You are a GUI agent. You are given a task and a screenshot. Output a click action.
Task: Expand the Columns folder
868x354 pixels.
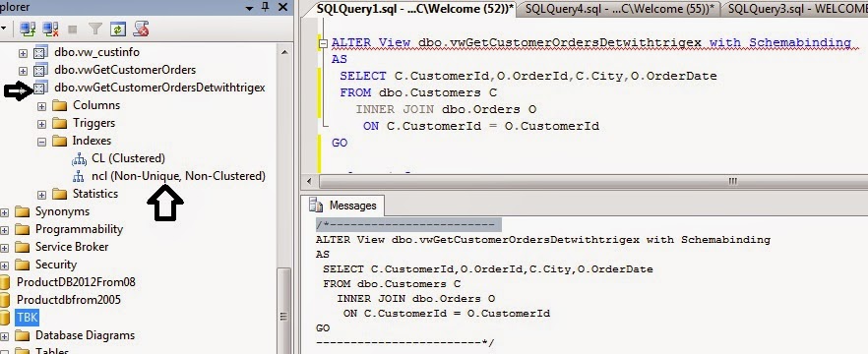(41, 106)
